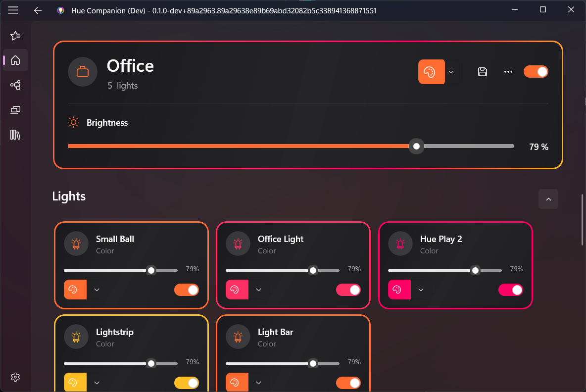586x392 pixels.
Task: Expand the Office color dropdown arrow
Action: 451,72
